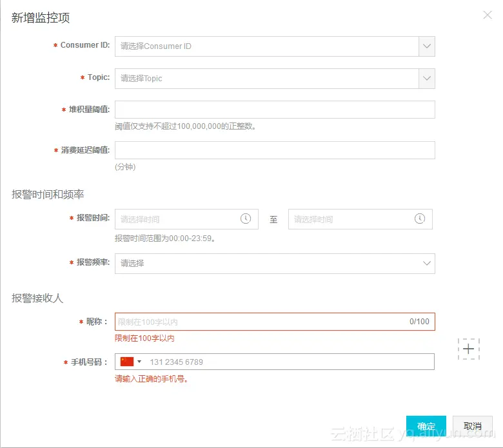Click the 请选择Topic select field

275,78
